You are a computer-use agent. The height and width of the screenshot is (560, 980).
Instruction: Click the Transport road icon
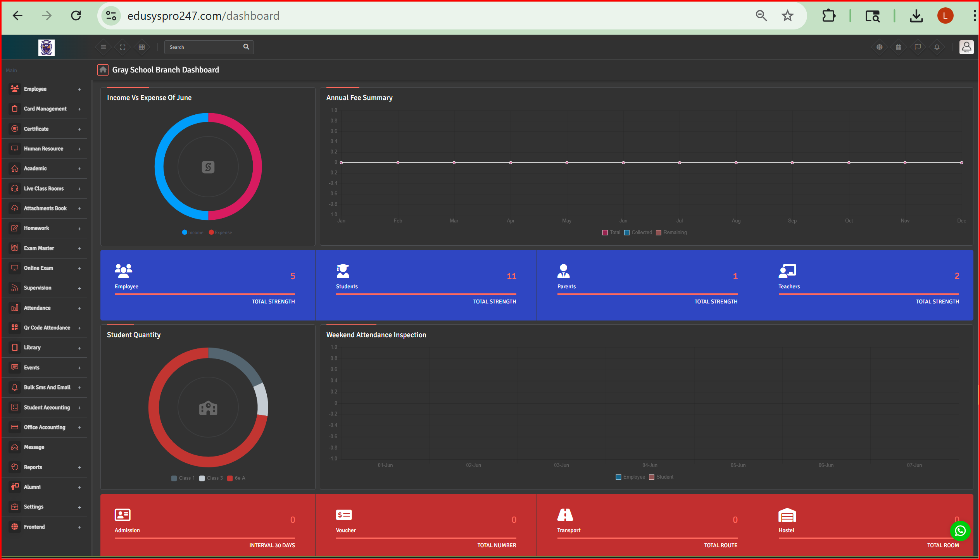click(565, 515)
